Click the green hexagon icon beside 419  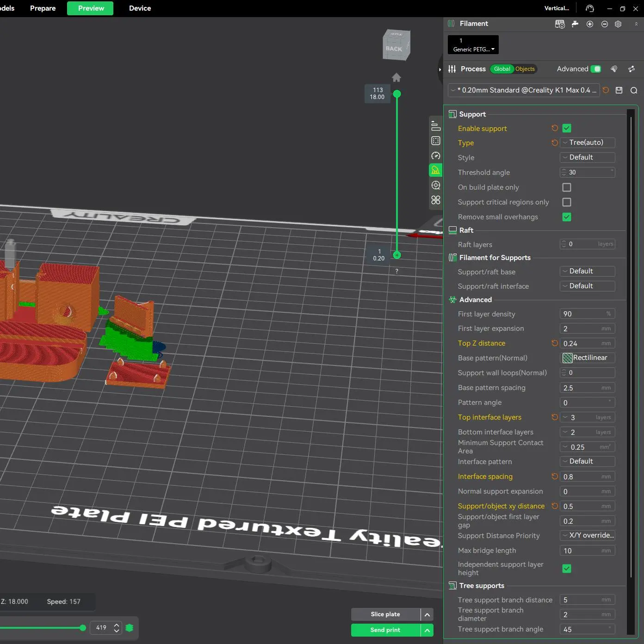tap(130, 628)
